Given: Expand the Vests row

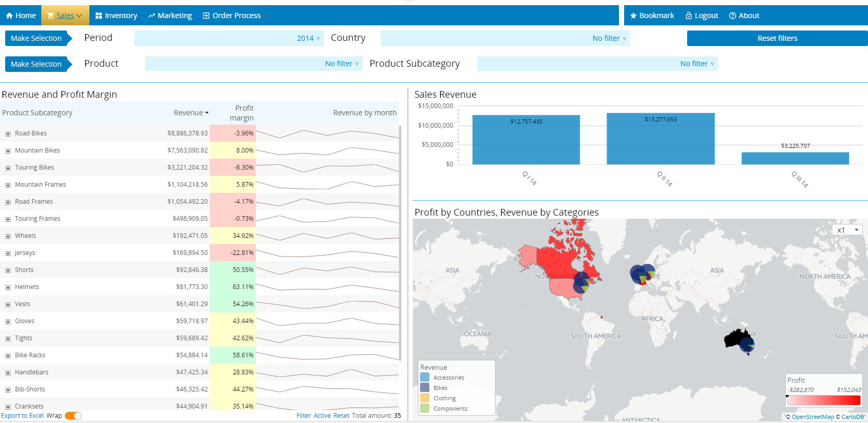Looking at the screenshot, I should coord(8,305).
